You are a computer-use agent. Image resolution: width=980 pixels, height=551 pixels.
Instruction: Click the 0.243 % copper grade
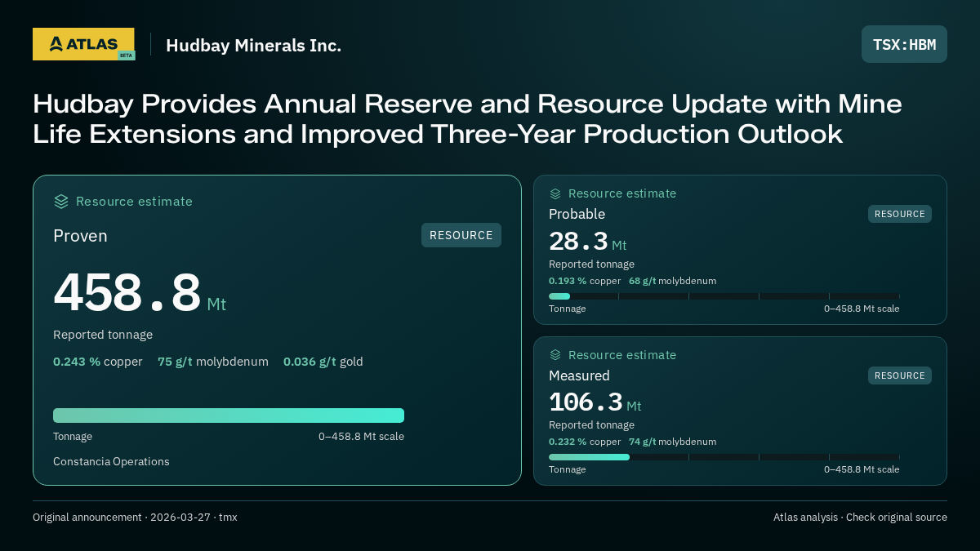pos(98,362)
